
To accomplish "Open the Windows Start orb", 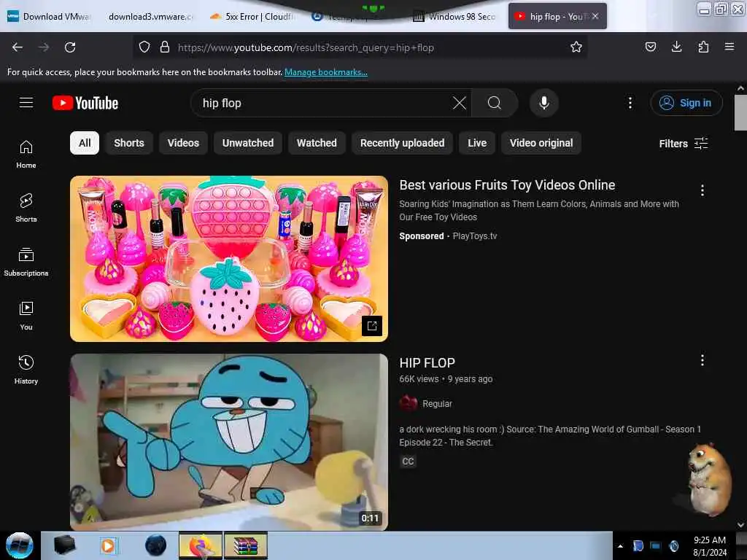I will click(20, 545).
